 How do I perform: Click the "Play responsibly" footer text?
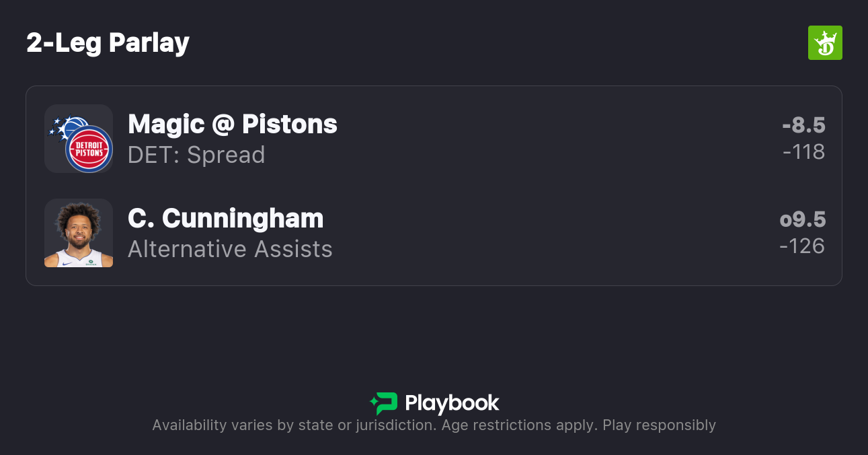659,425
